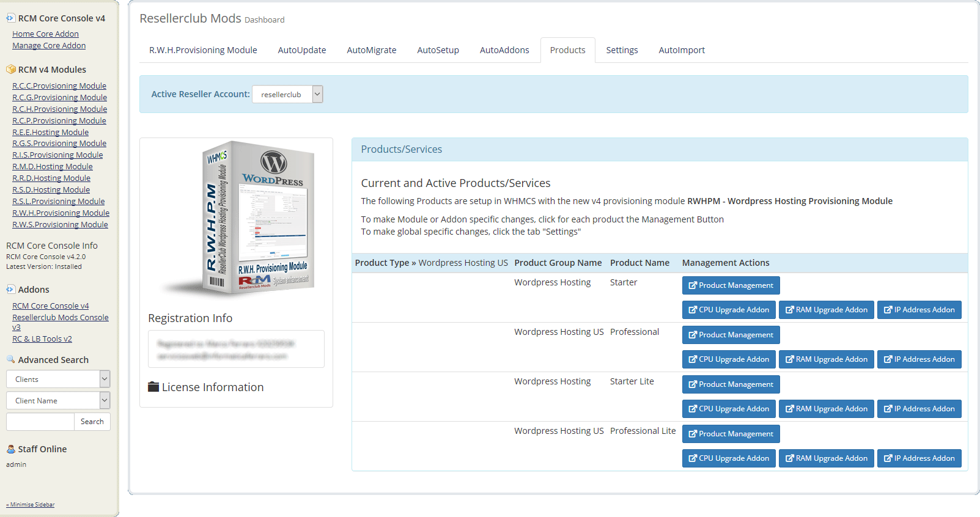Open R.M.D.Hosting Module link
Screen dimensions: 980x517
[x=53, y=167]
